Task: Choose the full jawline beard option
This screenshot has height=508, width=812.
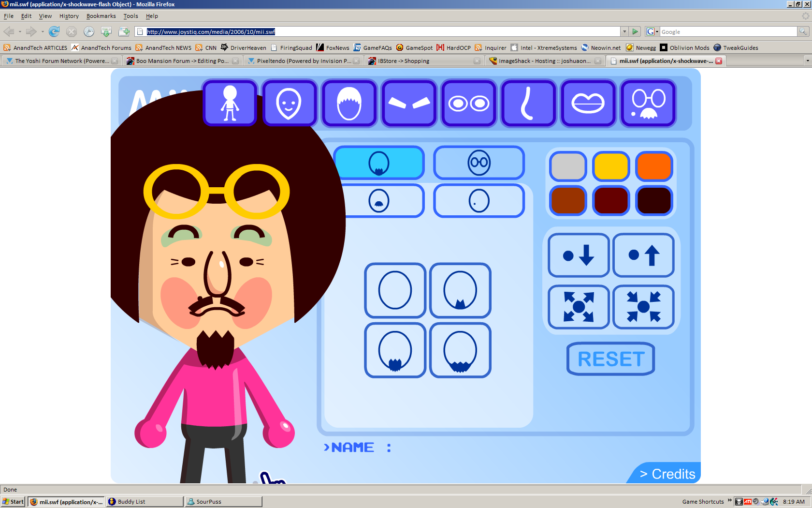Action: point(460,350)
